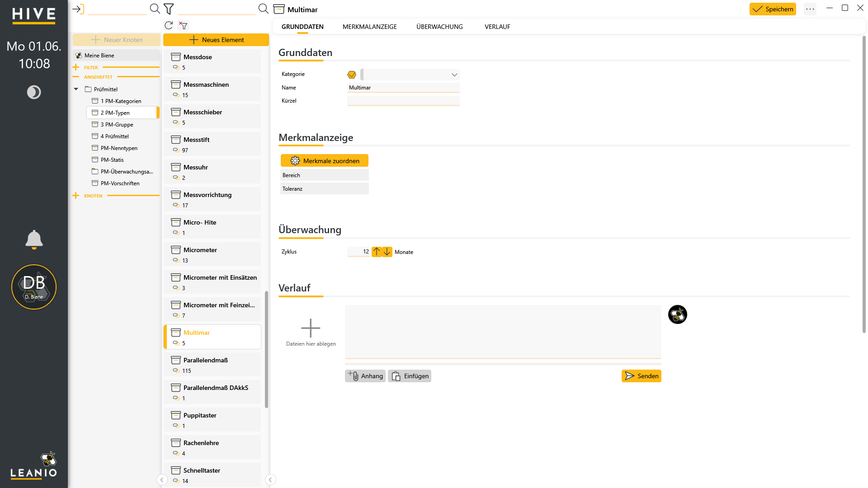Send the message with Senden

pos(641,376)
